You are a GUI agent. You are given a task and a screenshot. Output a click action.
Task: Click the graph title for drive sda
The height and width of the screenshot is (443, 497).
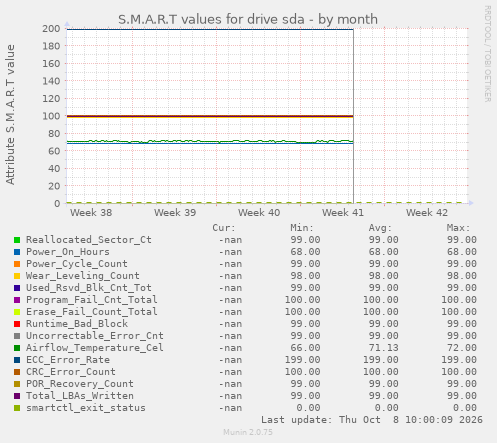(x=248, y=19)
